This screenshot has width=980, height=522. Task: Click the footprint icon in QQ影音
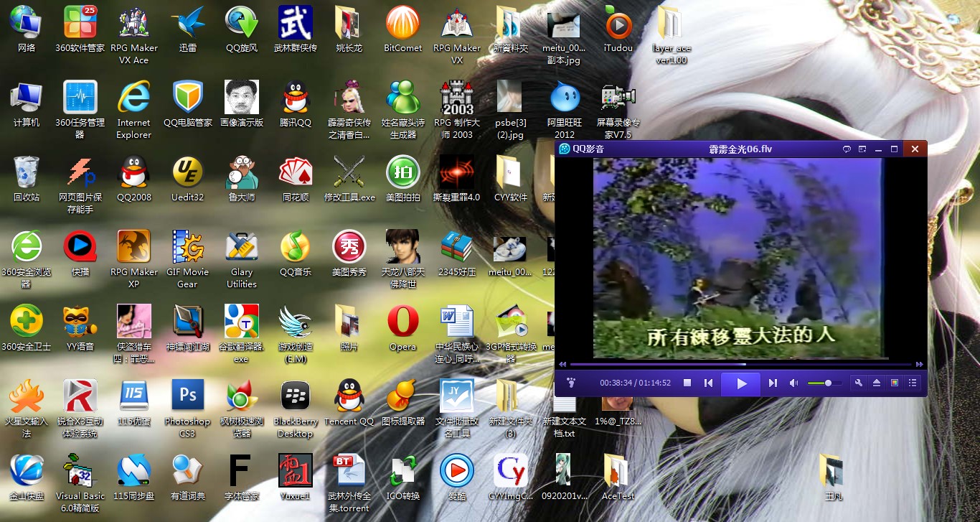pyautogui.click(x=571, y=383)
